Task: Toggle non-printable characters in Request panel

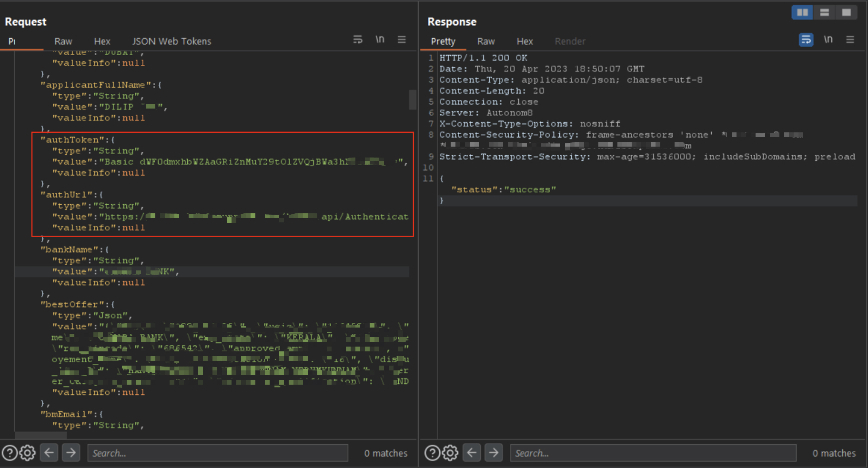Action: [x=380, y=40]
